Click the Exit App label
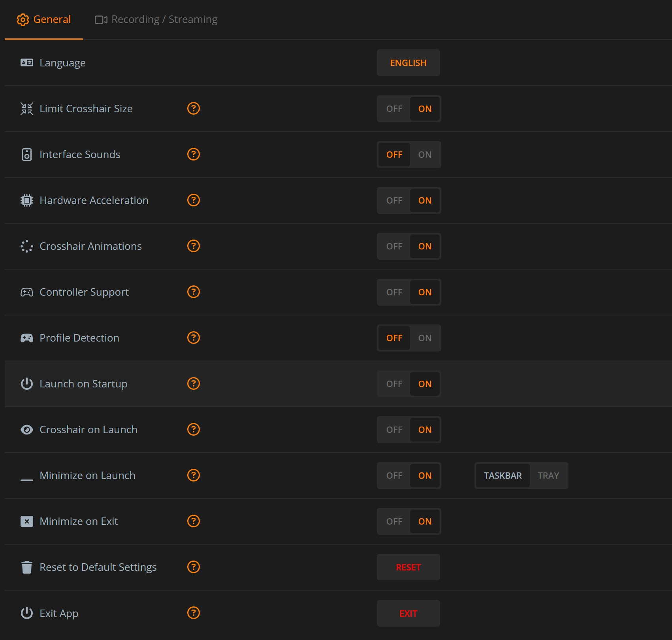 pos(59,614)
